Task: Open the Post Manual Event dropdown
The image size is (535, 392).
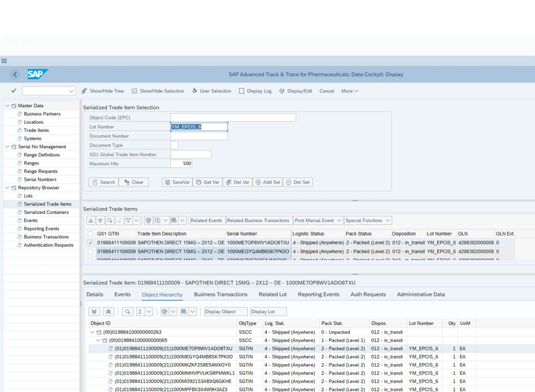Action: (x=318, y=221)
